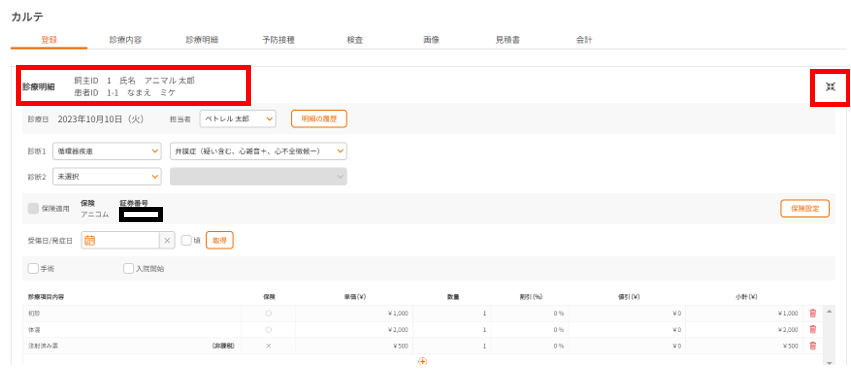Tick the 入院開始 checkbox
Screen dimensions: 851x381
click(x=129, y=268)
